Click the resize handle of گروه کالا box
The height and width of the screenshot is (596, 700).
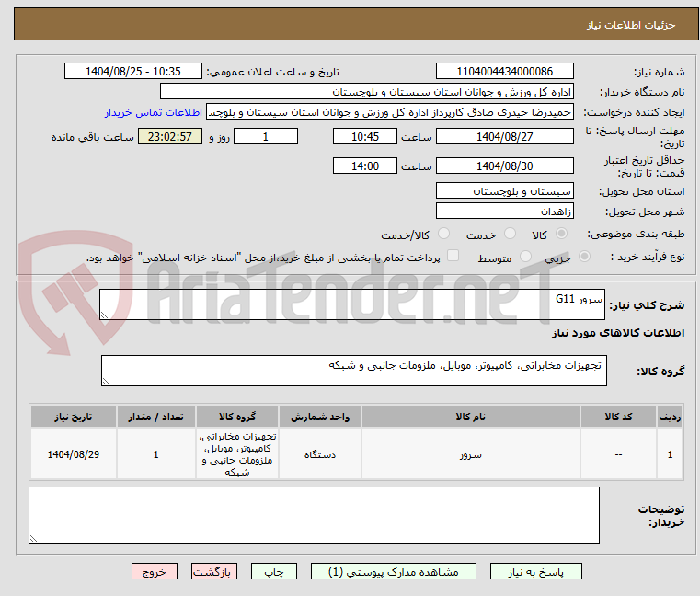(x=106, y=382)
